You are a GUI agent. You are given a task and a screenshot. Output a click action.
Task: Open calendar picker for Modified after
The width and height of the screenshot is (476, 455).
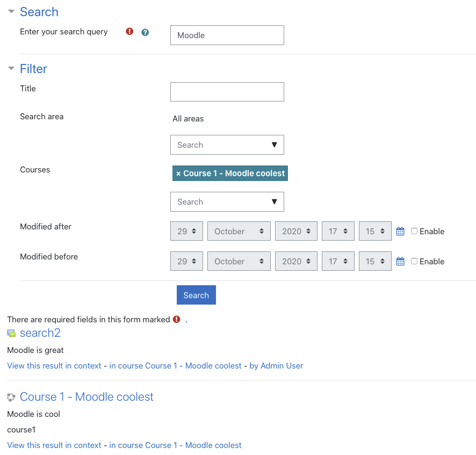(x=400, y=232)
